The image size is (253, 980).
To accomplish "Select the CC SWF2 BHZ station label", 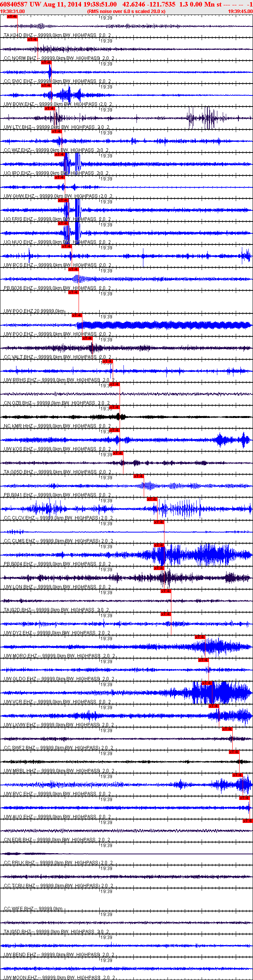I will (59, 748).
